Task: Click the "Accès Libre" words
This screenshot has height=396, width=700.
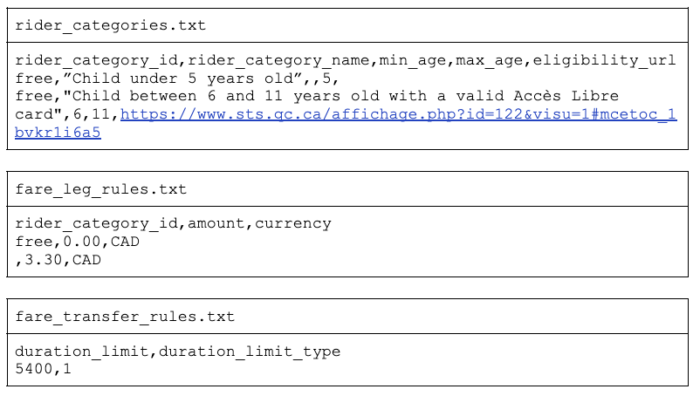Action: click(x=566, y=96)
